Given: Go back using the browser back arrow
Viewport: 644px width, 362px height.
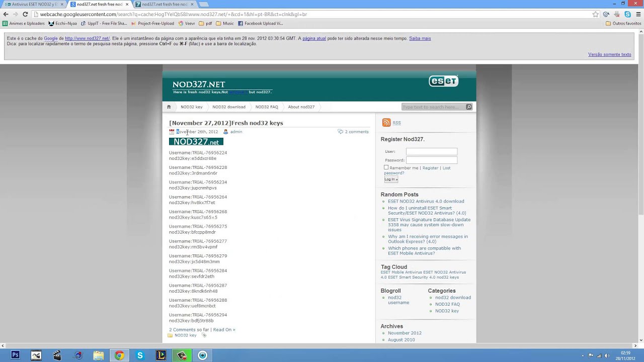Looking at the screenshot, I should pos(6,14).
